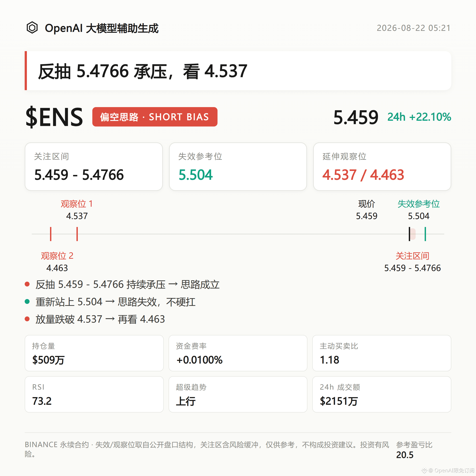
Task: Select the 超级趋势 上行 stat card
Action: [x=238, y=394]
